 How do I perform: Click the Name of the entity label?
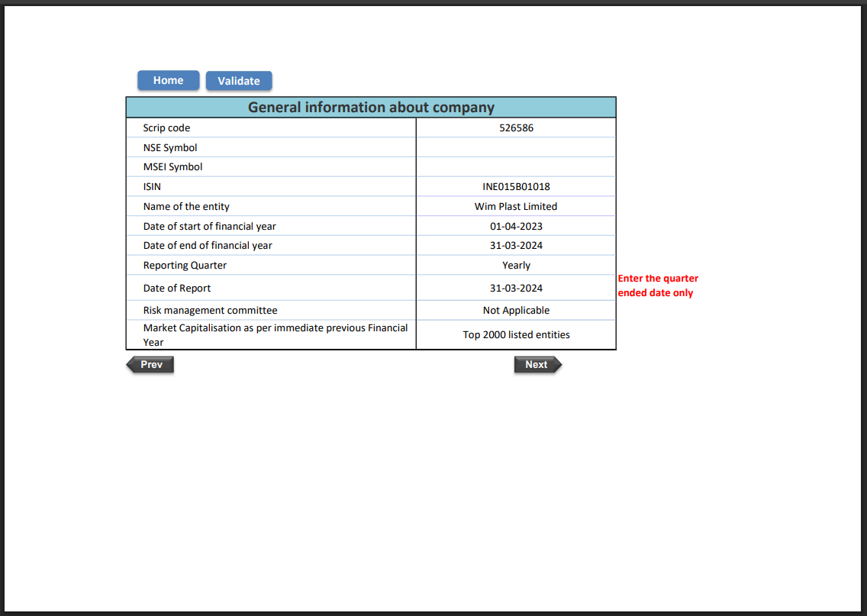click(x=186, y=206)
